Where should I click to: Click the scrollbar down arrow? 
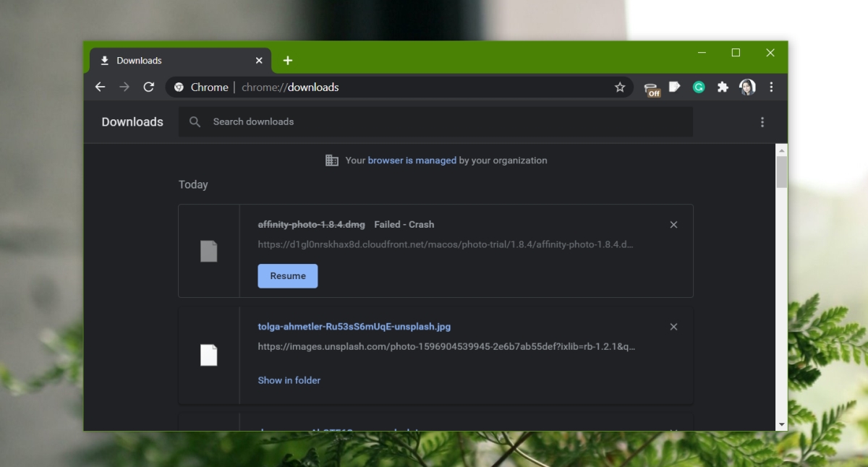(x=782, y=424)
